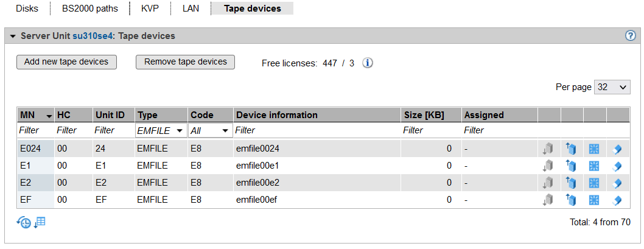The width and height of the screenshot is (644, 249).
Task: Follow the su310se4 server unit link
Action: click(x=93, y=37)
